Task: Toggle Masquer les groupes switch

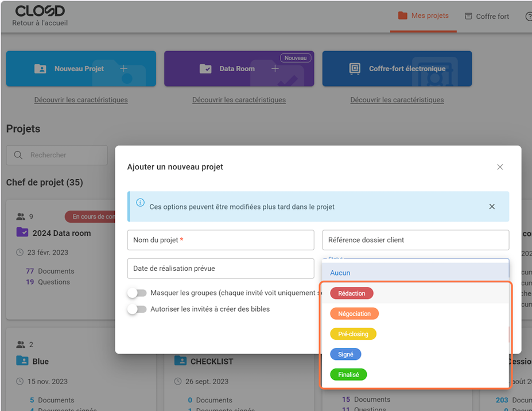Action: click(137, 293)
